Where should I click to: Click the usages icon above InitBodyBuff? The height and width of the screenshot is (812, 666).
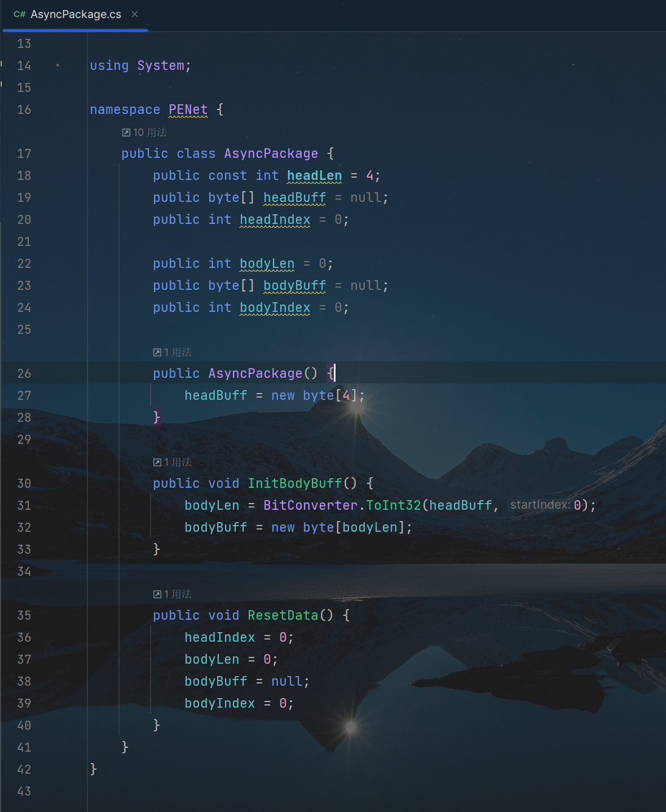pos(157,462)
